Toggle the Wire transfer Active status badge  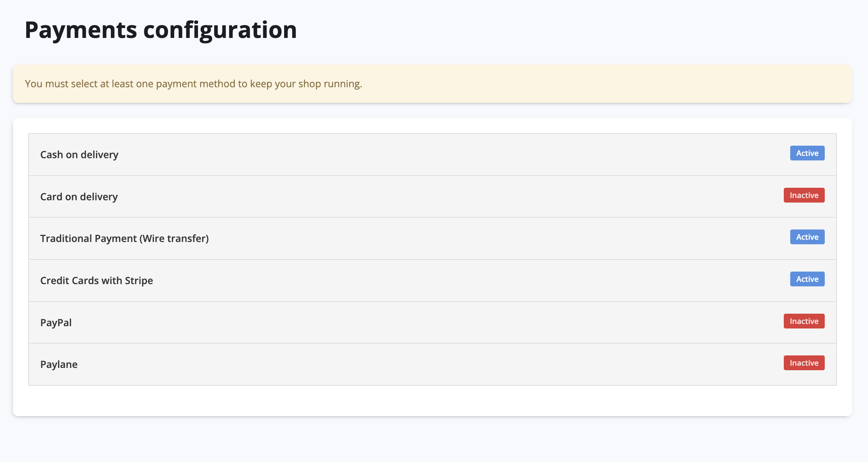(x=807, y=237)
